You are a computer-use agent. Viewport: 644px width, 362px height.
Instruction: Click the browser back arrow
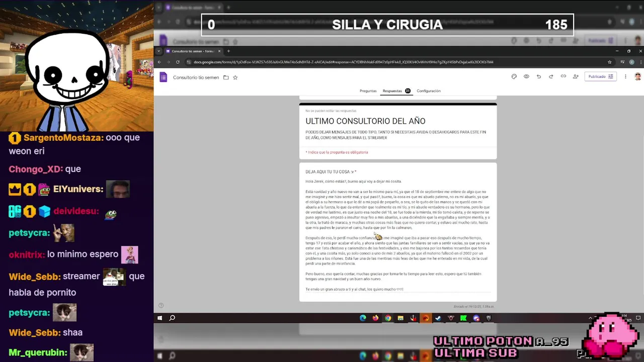click(x=159, y=62)
